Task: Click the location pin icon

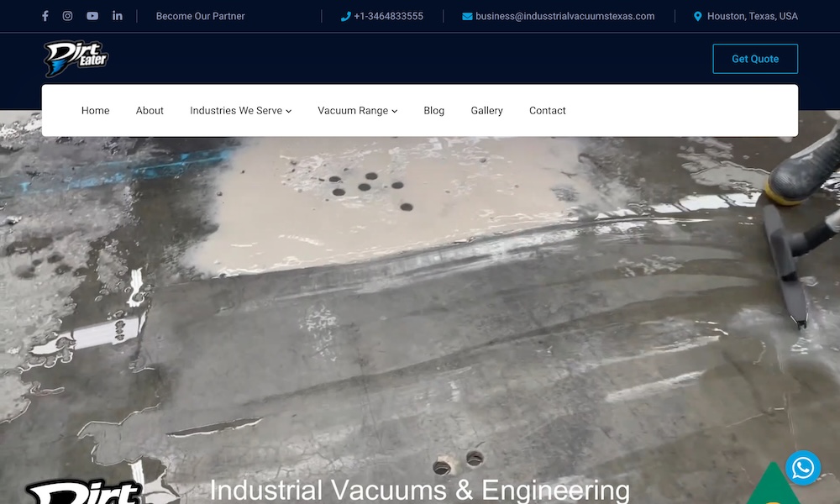Action: [x=697, y=17]
